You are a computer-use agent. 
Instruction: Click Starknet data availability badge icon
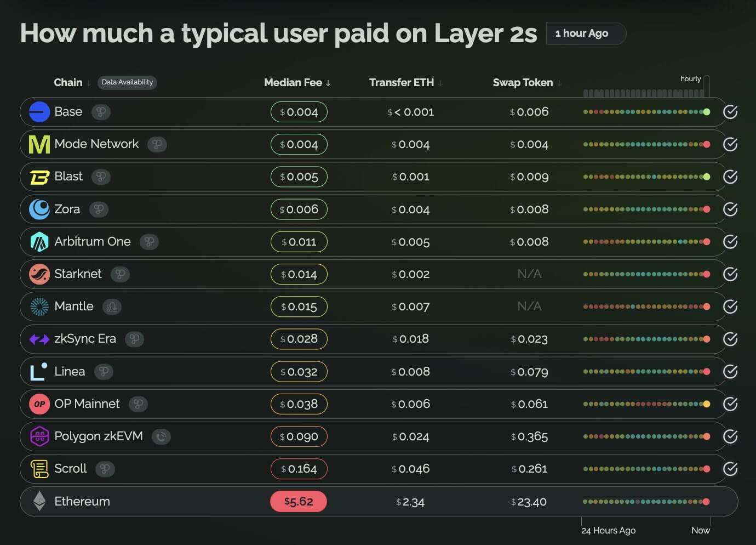pos(120,274)
